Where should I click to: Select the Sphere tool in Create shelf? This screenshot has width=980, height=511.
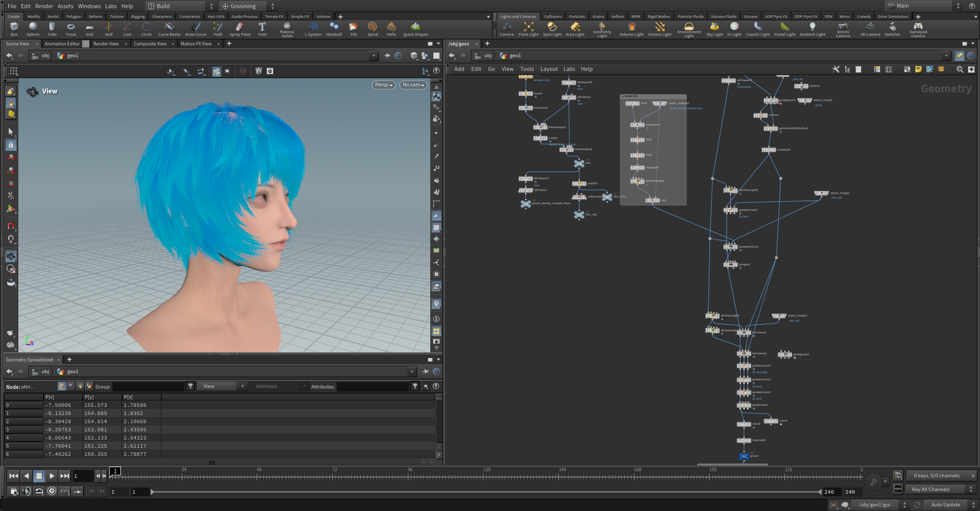click(x=33, y=29)
